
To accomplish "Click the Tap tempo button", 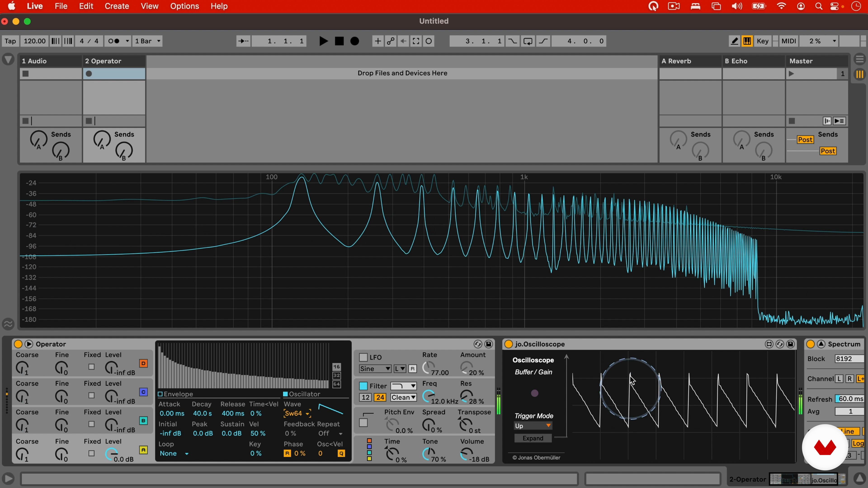I will click(10, 41).
